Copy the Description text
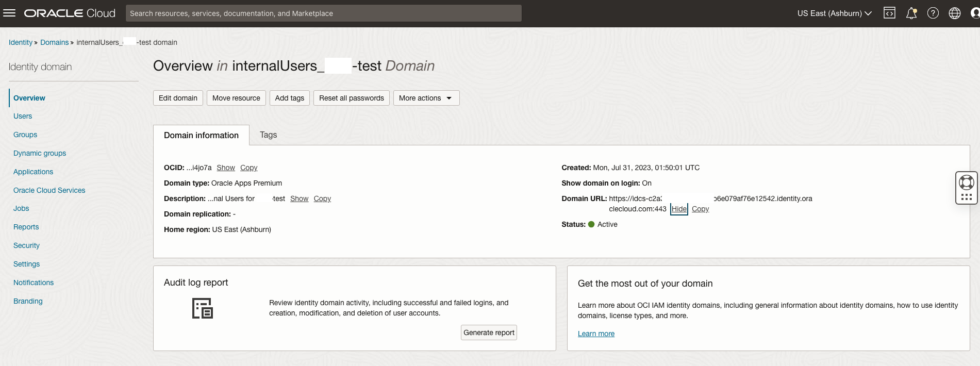Screen dimensions: 980x366 322,198
